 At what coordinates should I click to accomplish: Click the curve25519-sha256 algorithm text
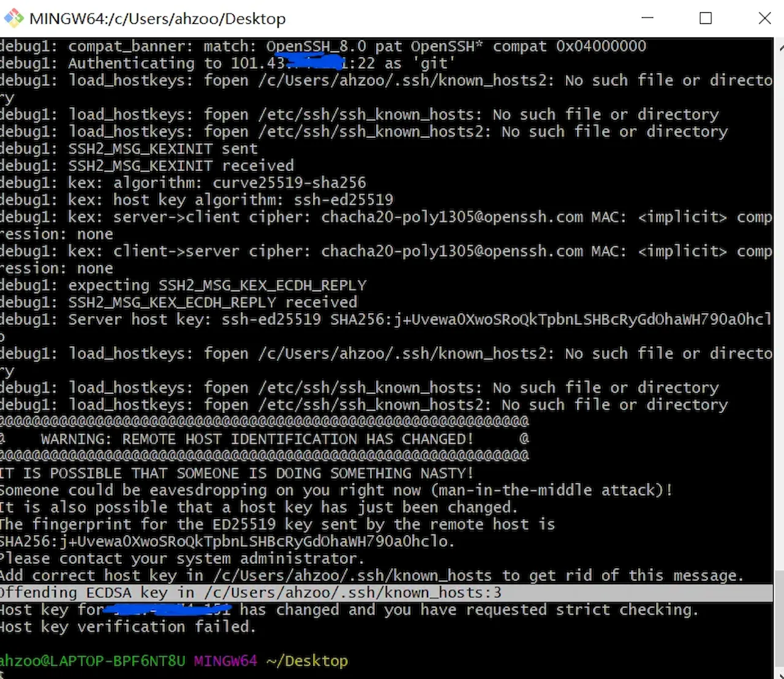tap(289, 183)
